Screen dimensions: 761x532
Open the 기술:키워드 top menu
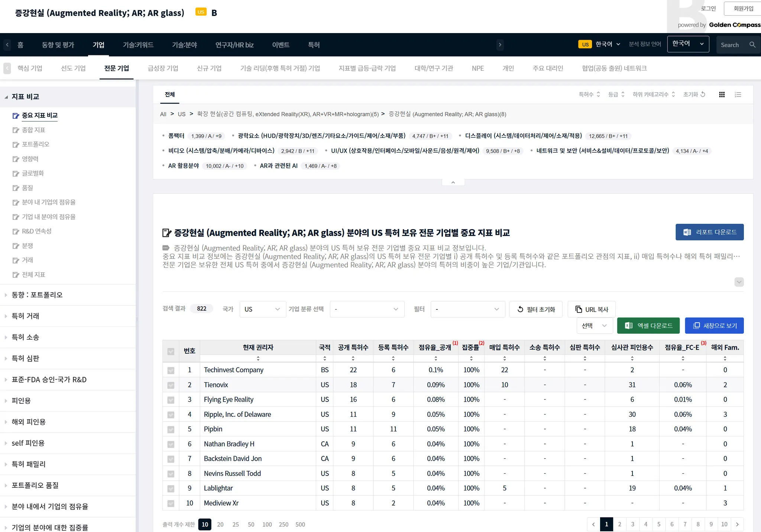click(138, 45)
